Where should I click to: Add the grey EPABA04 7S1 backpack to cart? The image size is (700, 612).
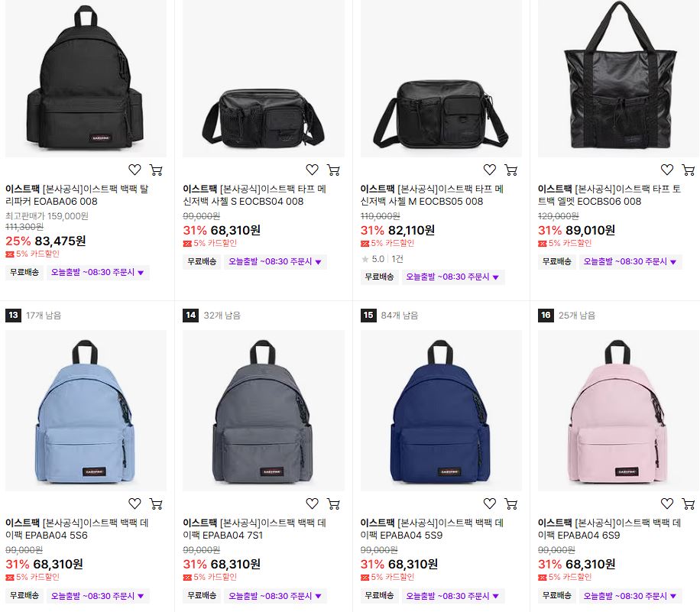[333, 504]
